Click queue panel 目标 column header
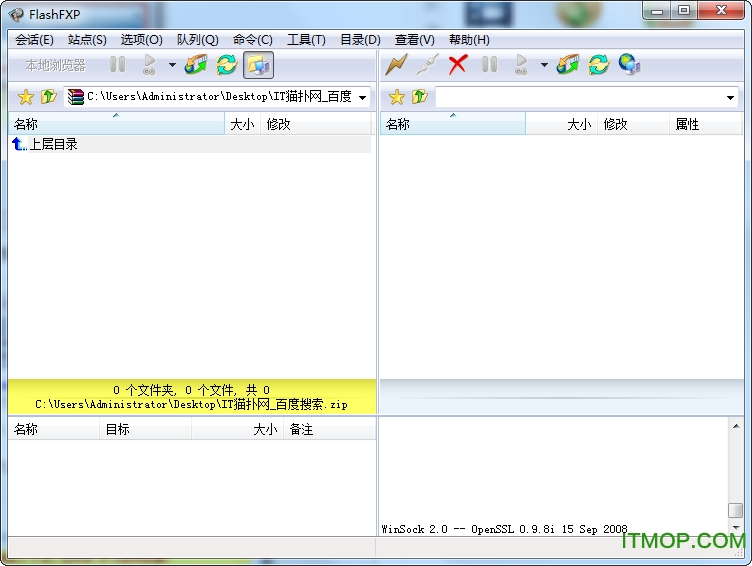 (145, 429)
